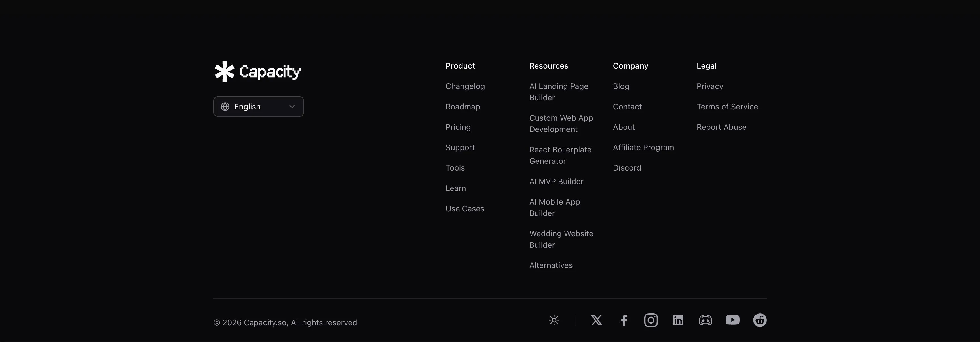This screenshot has height=342, width=980.
Task: Click the 2026 Capacity.so copyright text
Action: point(285,323)
